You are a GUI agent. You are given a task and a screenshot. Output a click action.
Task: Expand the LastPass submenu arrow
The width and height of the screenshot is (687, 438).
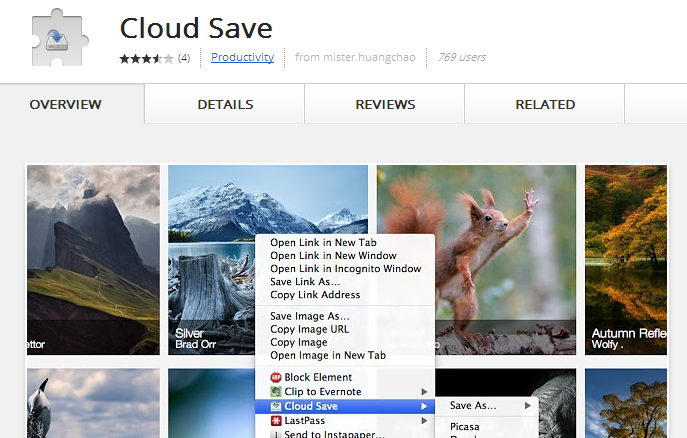pyautogui.click(x=424, y=420)
